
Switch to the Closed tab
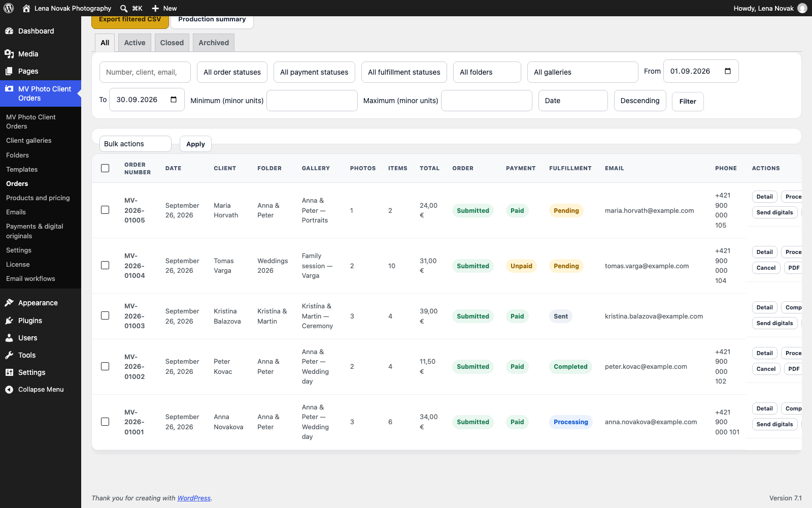(x=172, y=43)
